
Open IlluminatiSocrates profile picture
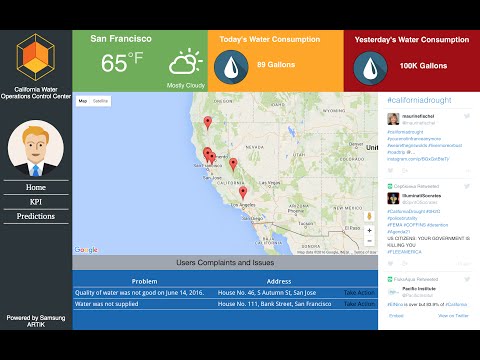[x=393, y=198]
